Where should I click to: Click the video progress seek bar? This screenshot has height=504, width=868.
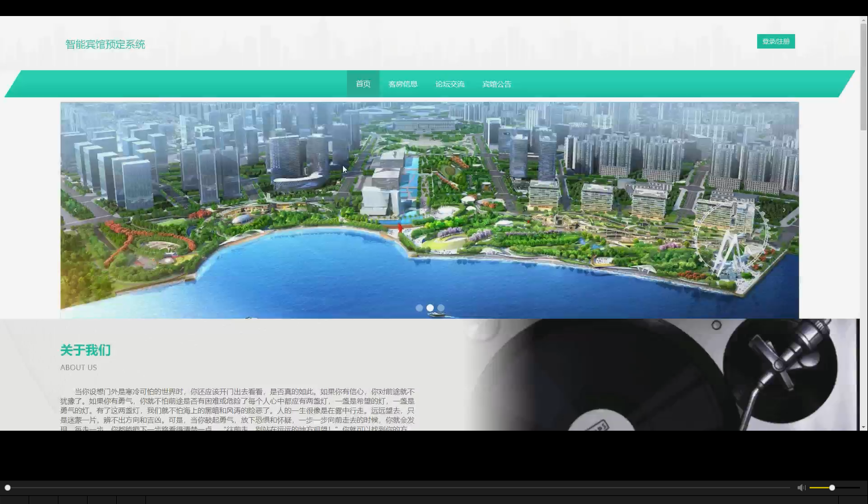[x=398, y=487]
